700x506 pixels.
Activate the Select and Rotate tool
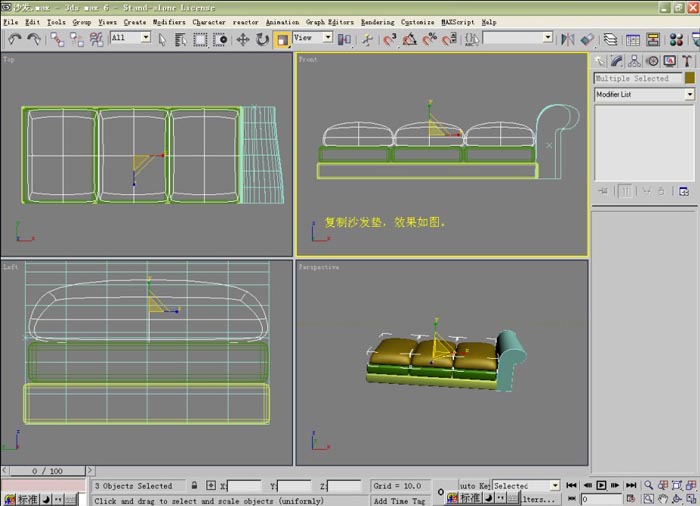(x=262, y=40)
